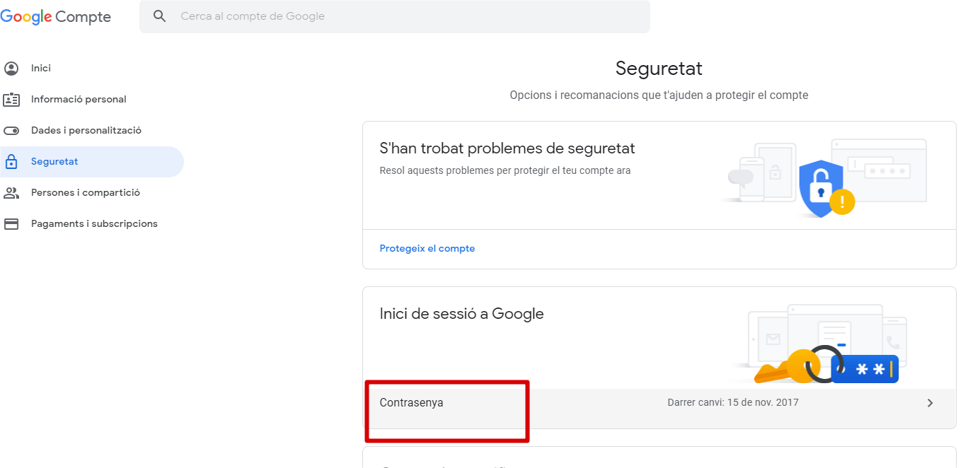Focus the Cerca al compte de Google field

coord(410,16)
